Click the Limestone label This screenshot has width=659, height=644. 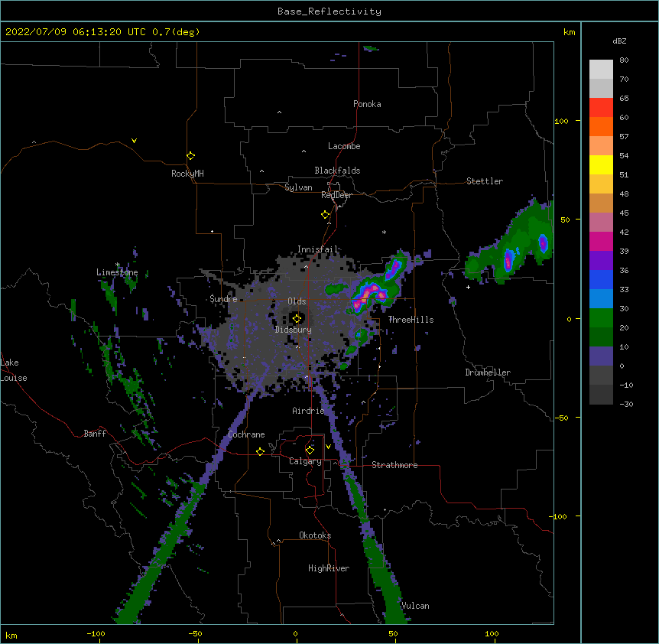pos(117,272)
